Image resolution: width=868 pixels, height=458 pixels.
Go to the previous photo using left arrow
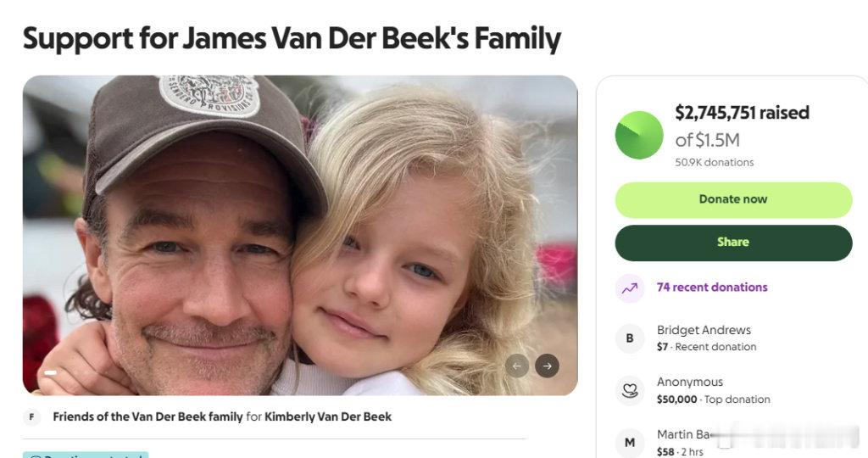[516, 366]
